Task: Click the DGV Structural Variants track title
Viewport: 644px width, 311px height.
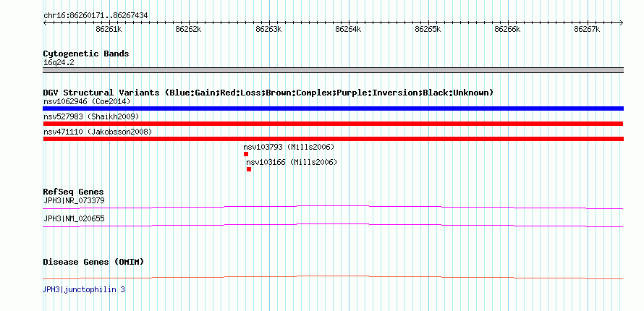Action: tap(268, 93)
